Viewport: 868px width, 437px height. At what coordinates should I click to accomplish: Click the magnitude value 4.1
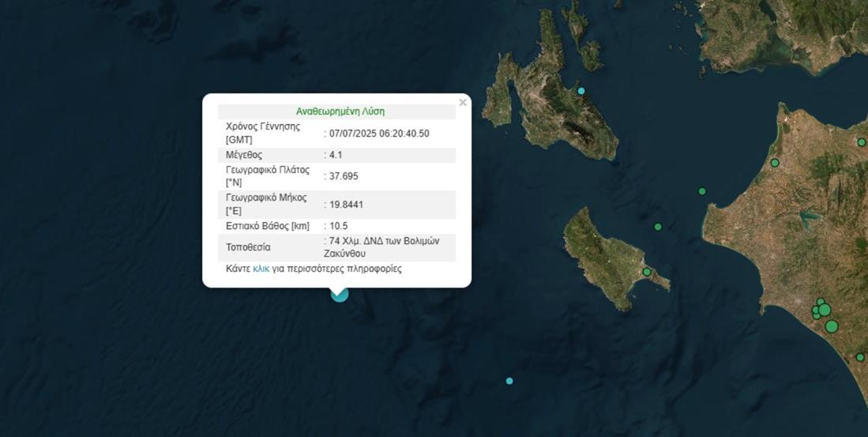click(x=335, y=155)
